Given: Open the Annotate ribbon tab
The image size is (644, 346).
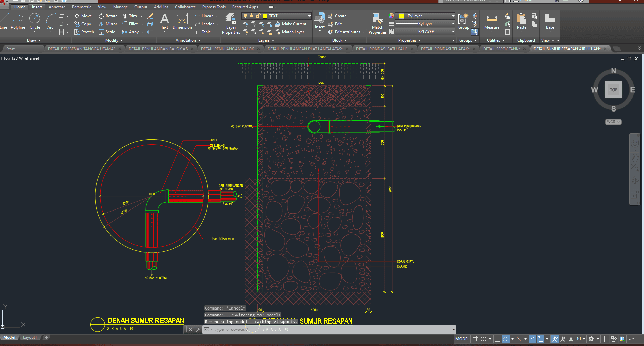Looking at the screenshot, I should coord(57,7).
